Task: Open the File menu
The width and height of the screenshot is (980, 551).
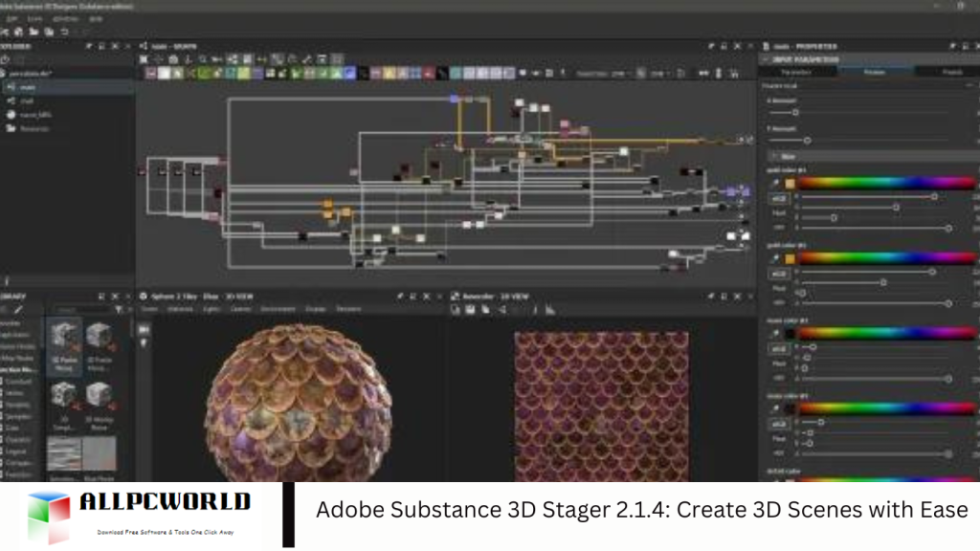Action: tap(11, 19)
